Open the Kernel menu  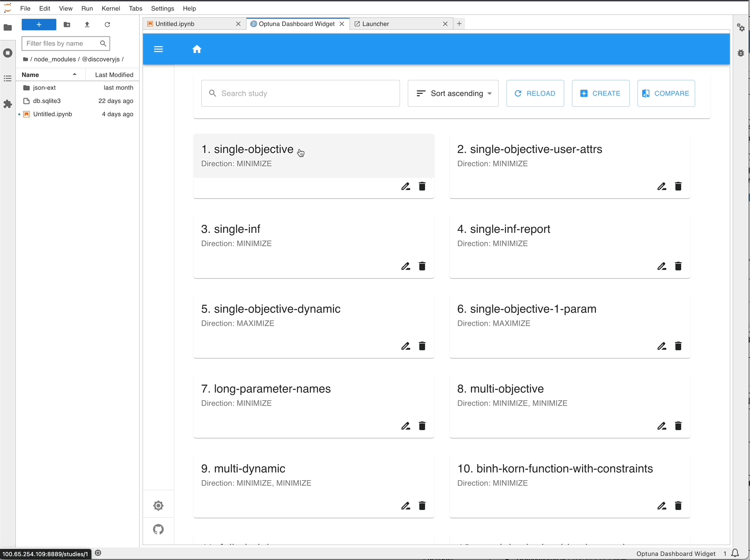pyautogui.click(x=111, y=8)
